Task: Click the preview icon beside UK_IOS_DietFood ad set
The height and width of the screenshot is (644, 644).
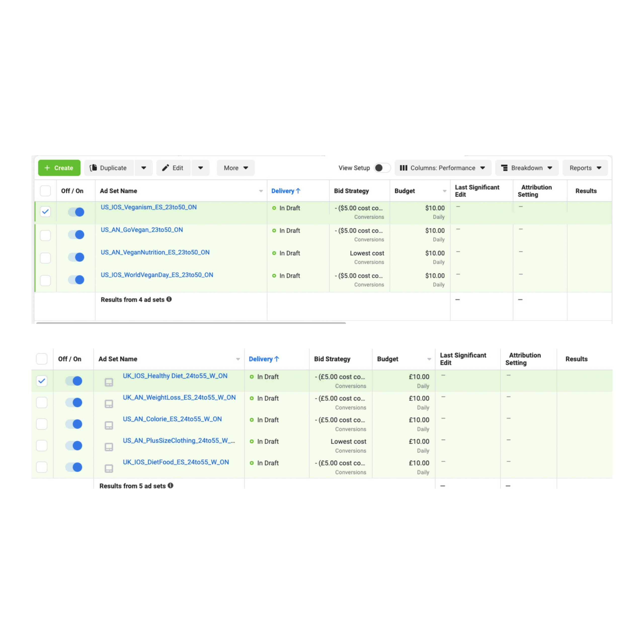Action: click(109, 468)
